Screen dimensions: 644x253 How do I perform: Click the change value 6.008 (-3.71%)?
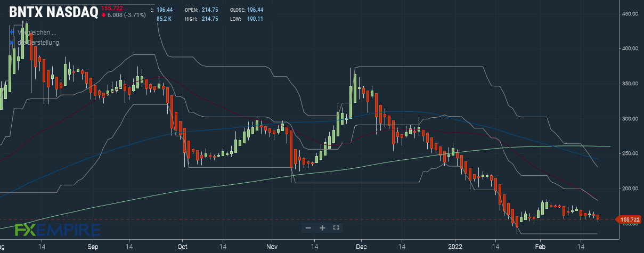pos(127,15)
